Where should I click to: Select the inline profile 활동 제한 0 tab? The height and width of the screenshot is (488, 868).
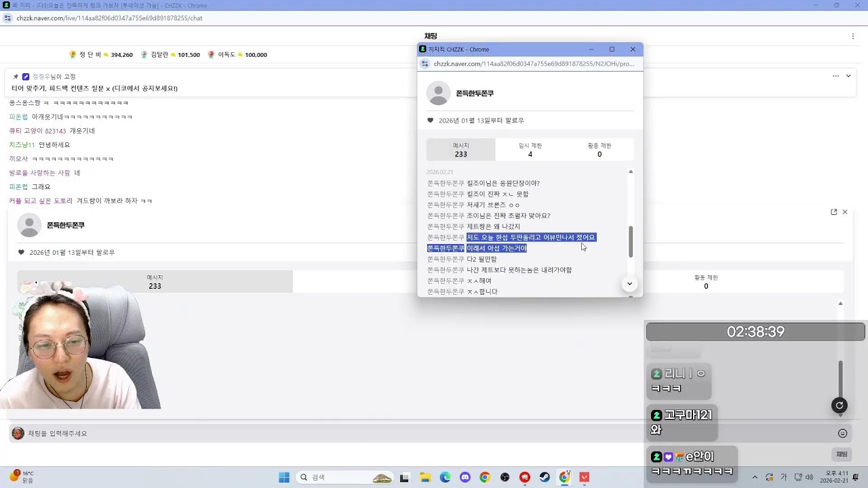706,282
